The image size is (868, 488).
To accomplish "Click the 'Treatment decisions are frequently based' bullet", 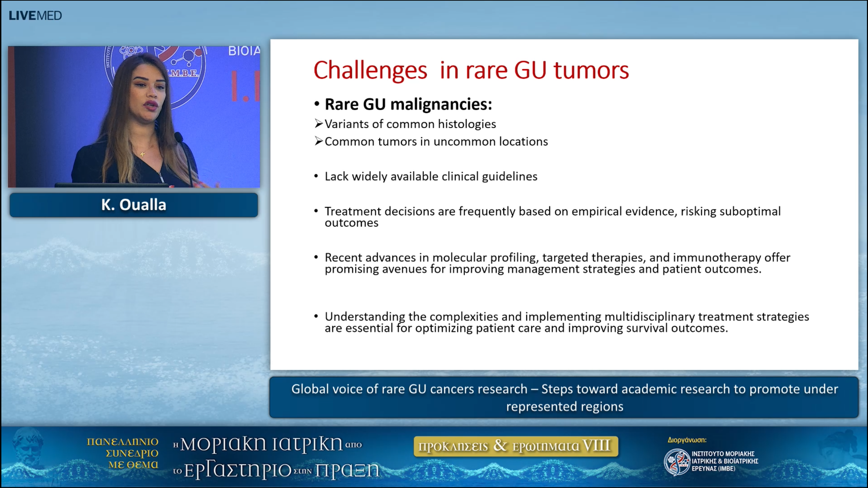I will pos(553,217).
